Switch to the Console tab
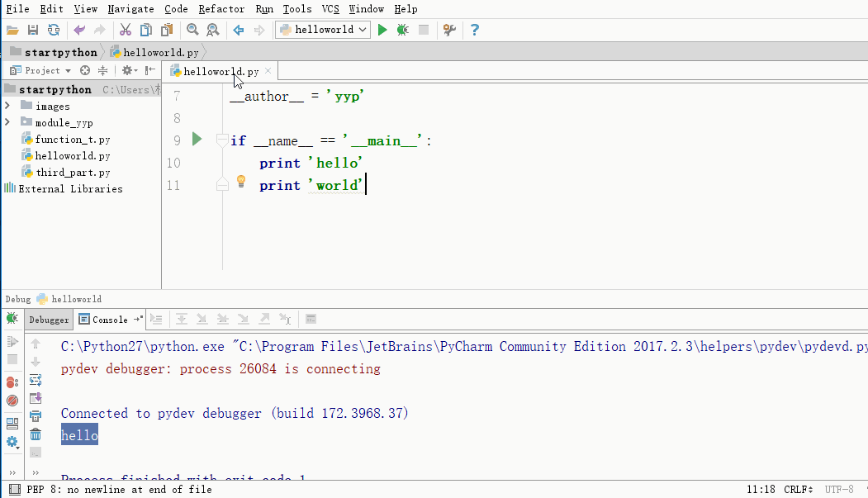This screenshot has width=868, height=498. point(111,319)
